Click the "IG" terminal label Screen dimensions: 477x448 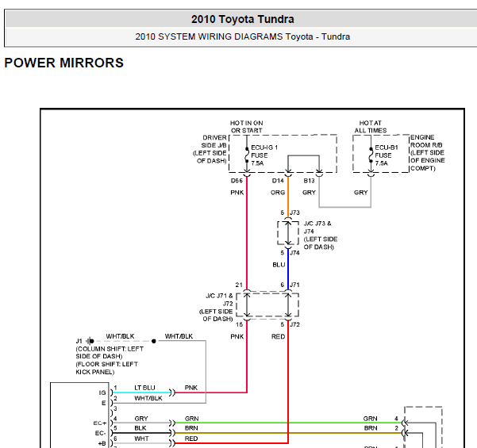pyautogui.click(x=102, y=393)
